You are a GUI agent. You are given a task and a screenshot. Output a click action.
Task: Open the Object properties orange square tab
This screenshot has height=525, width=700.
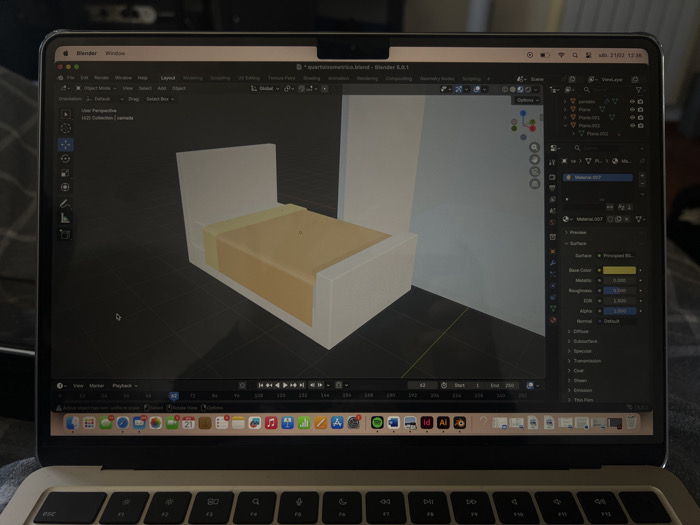553,252
